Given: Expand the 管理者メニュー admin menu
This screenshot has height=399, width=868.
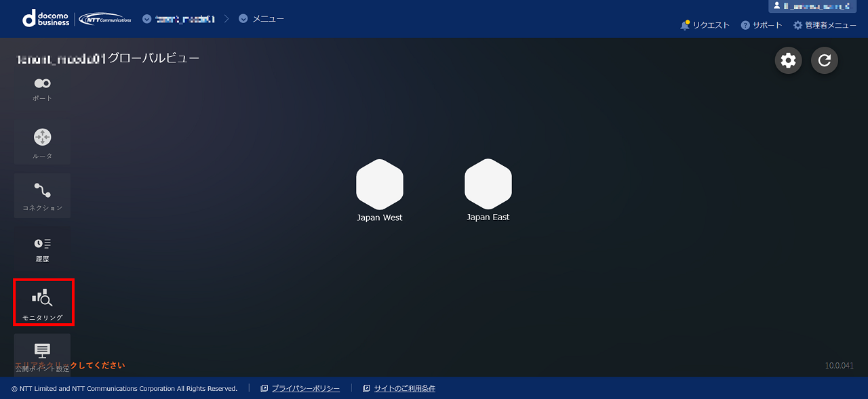Looking at the screenshot, I should [x=825, y=25].
